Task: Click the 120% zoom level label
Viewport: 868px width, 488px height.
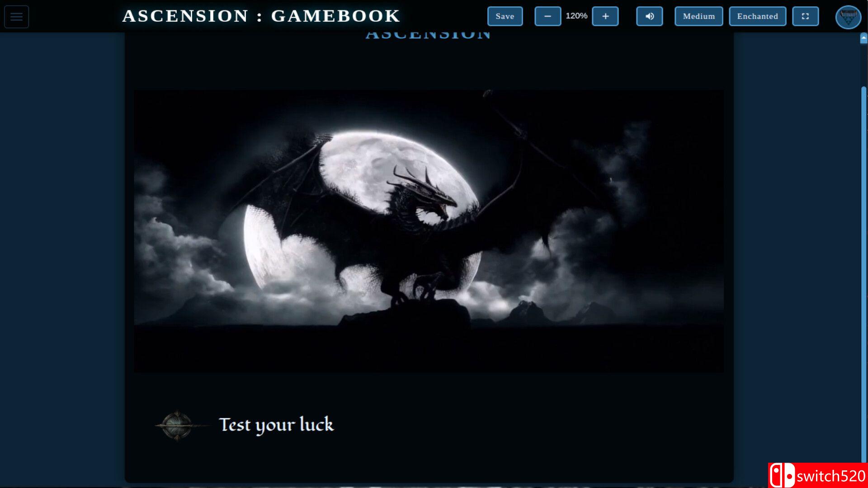Action: 576,16
